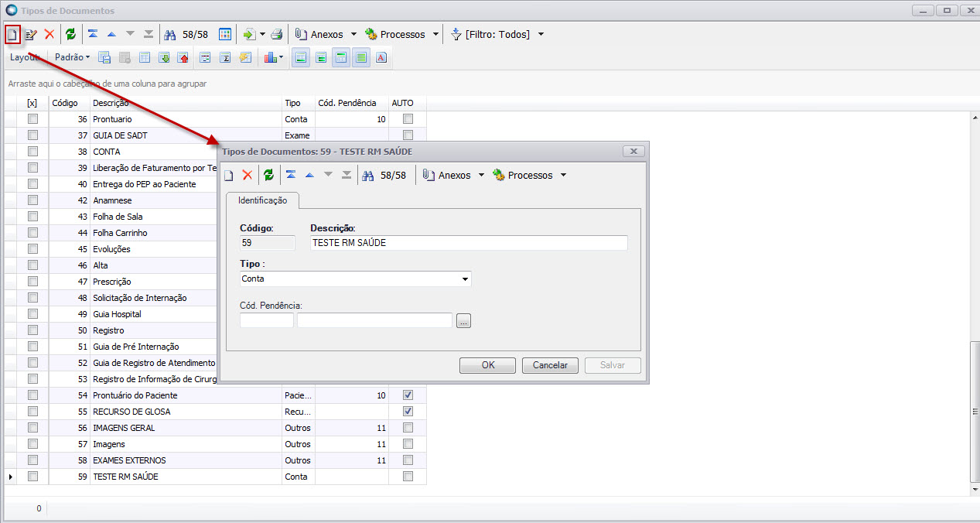Click the Layout label in second toolbar
This screenshot has height=523, width=980.
pos(25,57)
